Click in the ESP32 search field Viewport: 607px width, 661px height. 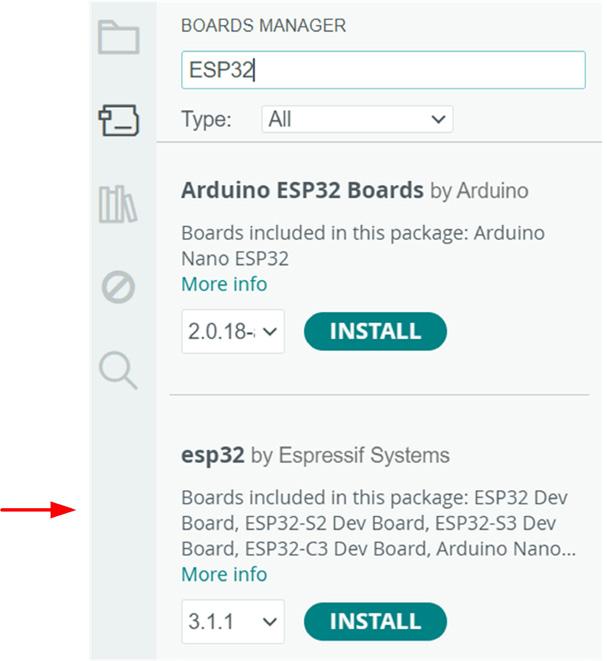(383, 70)
